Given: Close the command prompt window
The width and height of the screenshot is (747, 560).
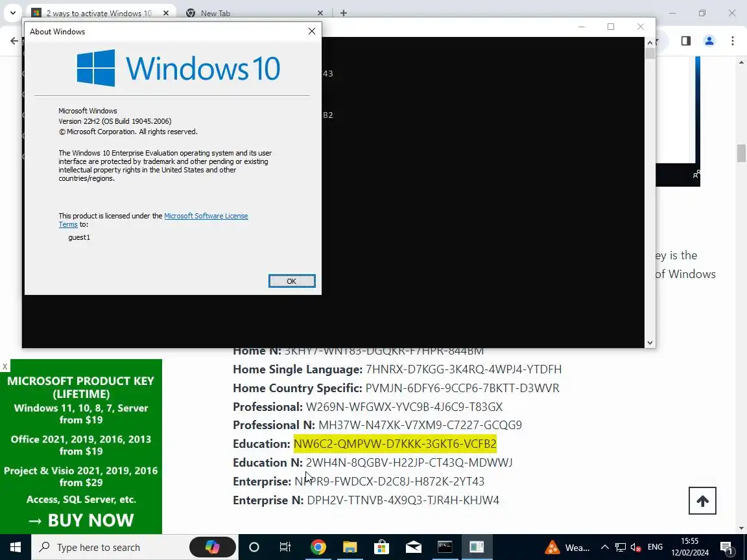Looking at the screenshot, I should tap(640, 27).
